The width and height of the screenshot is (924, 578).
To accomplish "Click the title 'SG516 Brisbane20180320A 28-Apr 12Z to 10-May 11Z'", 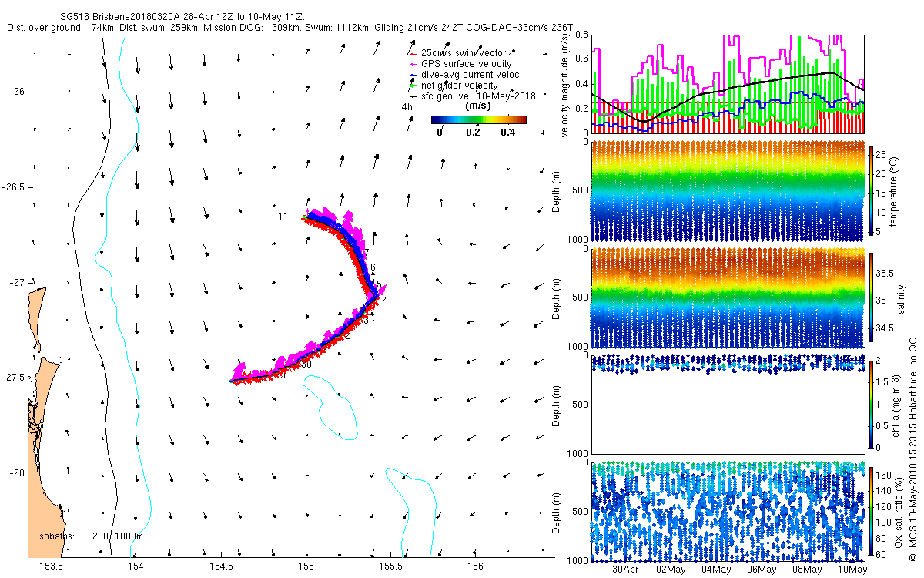I will point(182,16).
